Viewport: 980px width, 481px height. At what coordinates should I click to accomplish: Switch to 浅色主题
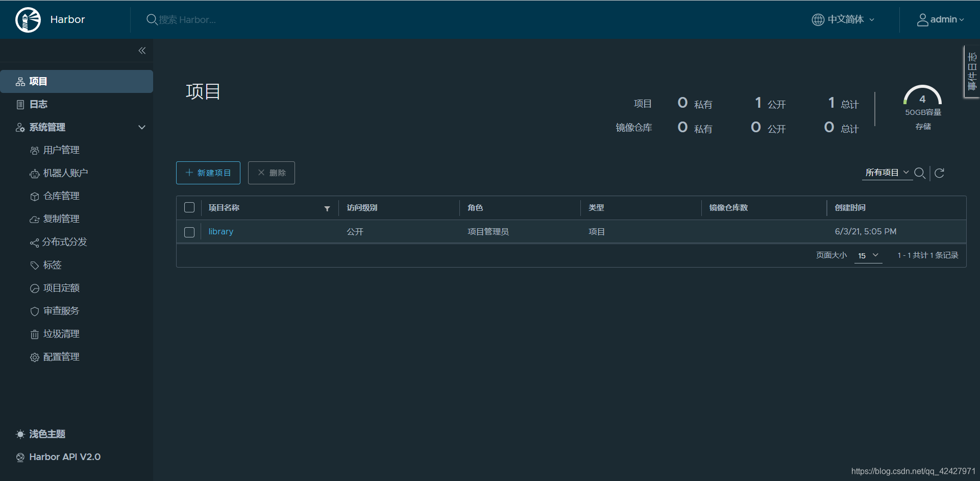tap(47, 434)
